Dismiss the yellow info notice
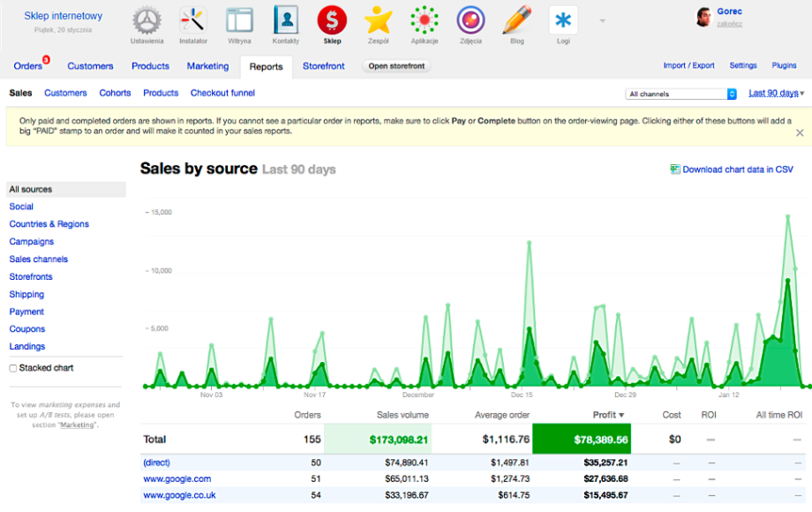 click(800, 132)
